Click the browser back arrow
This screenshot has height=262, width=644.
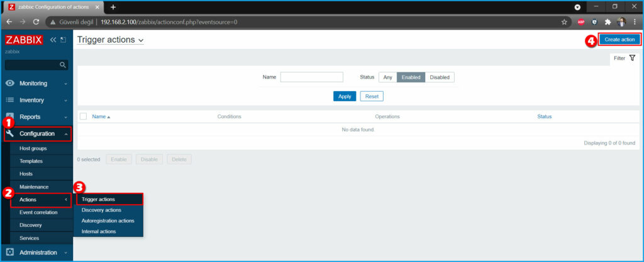(9, 22)
